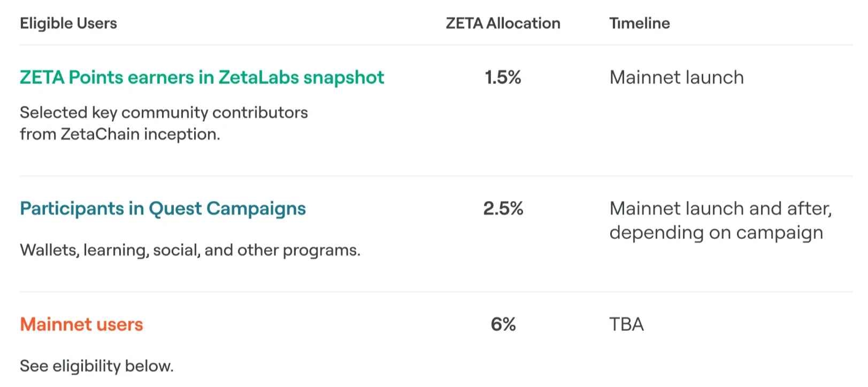Screen dimensions: 868x387
Task: Click the TBA timeline entry
Action: 626,324
